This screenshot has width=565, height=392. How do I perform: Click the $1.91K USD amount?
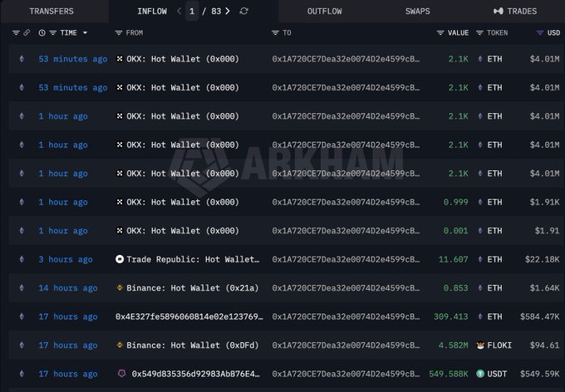pyautogui.click(x=545, y=202)
